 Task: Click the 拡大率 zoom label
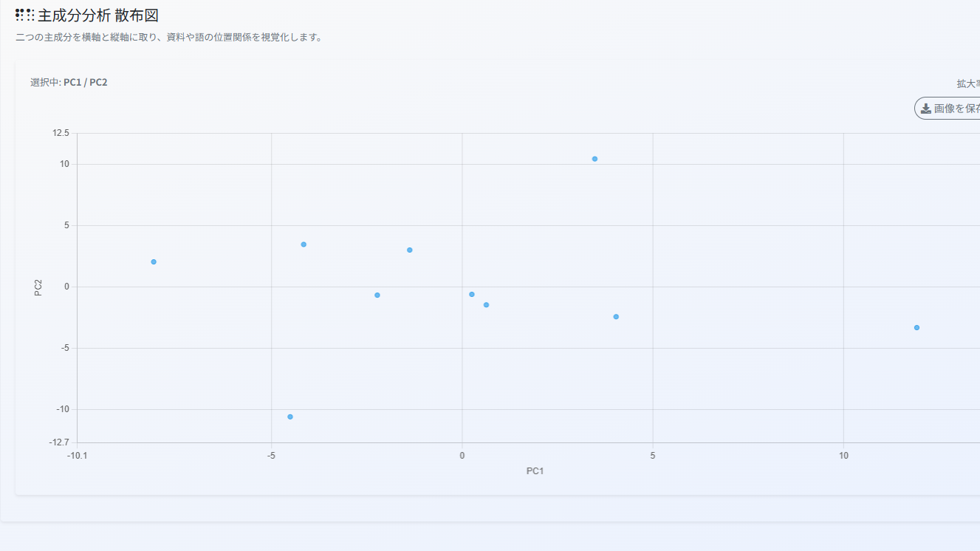[x=967, y=83]
